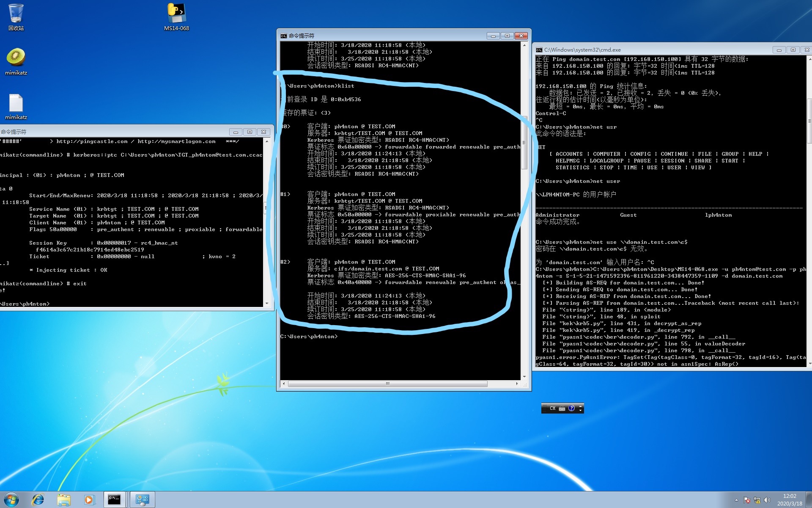Click 'Session Key : 0x00000017 - rc4_hmac_nt' line

(104, 243)
